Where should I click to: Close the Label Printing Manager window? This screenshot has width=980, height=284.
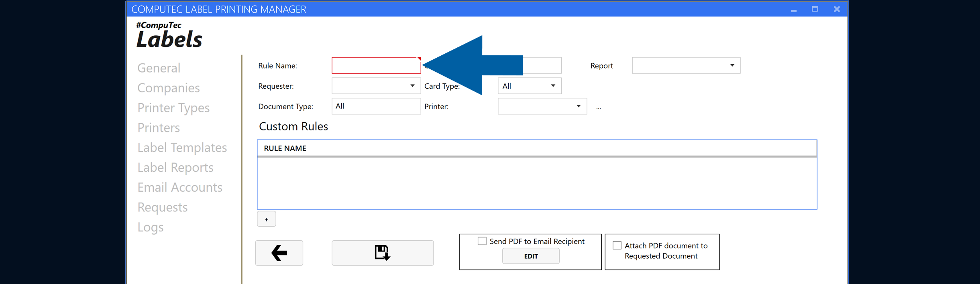pyautogui.click(x=837, y=9)
